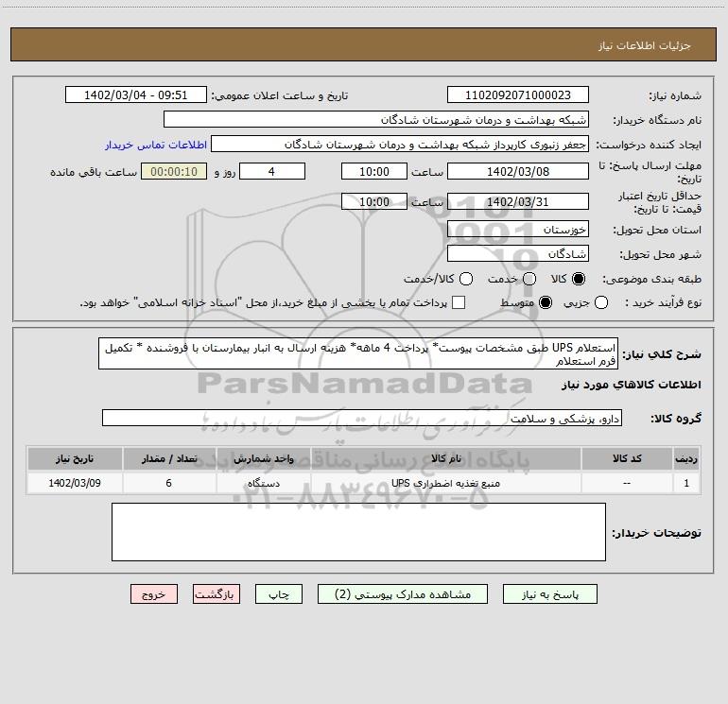Click the need date cell 1402/03/09
This screenshot has width=728, height=704.
75,483
